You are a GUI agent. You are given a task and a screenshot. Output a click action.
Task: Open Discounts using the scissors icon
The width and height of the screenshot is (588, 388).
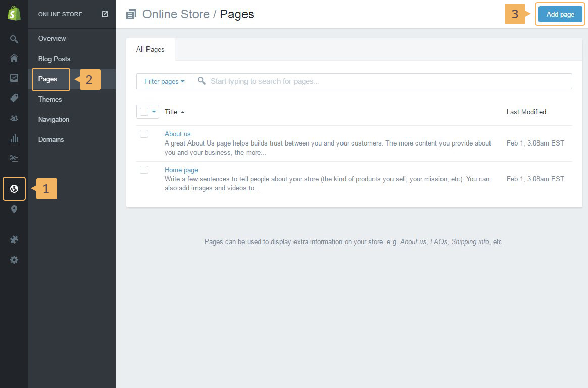(x=14, y=159)
